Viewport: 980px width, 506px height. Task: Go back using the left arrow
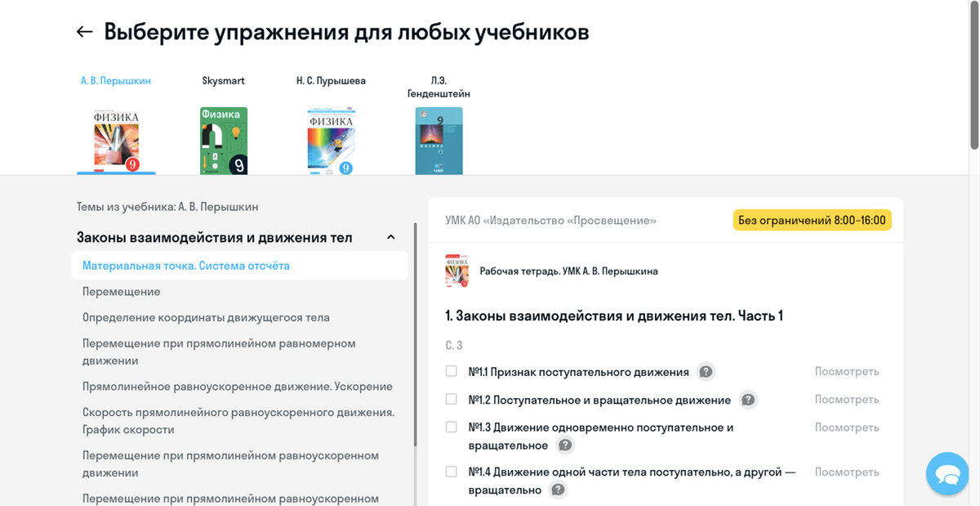pos(84,32)
